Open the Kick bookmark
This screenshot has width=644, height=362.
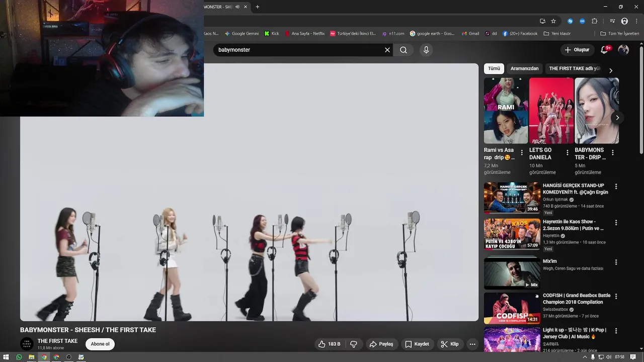click(272, 34)
